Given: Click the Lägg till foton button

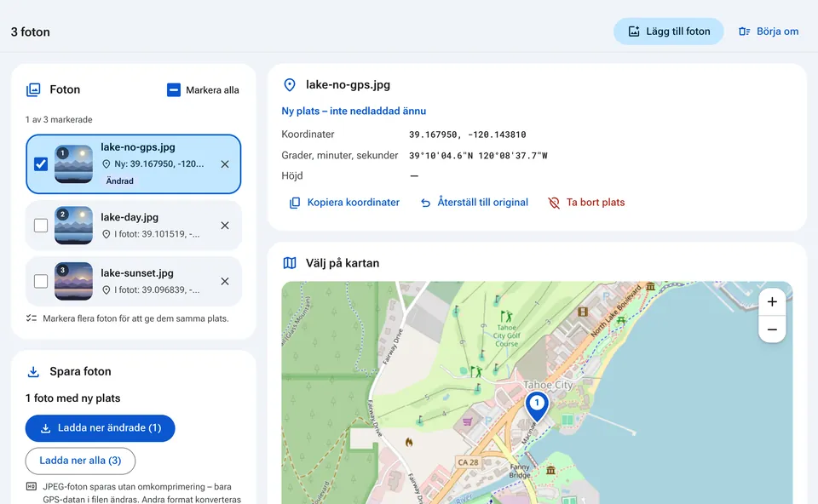Looking at the screenshot, I should (668, 31).
